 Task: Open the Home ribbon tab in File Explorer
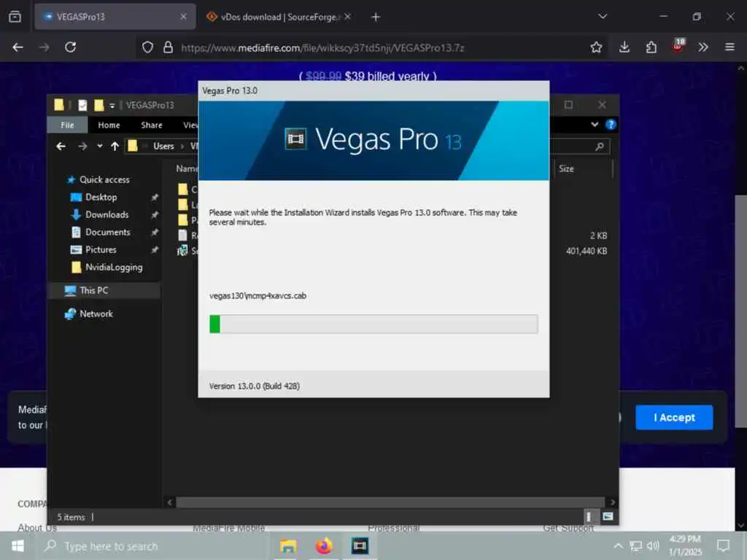(x=109, y=125)
